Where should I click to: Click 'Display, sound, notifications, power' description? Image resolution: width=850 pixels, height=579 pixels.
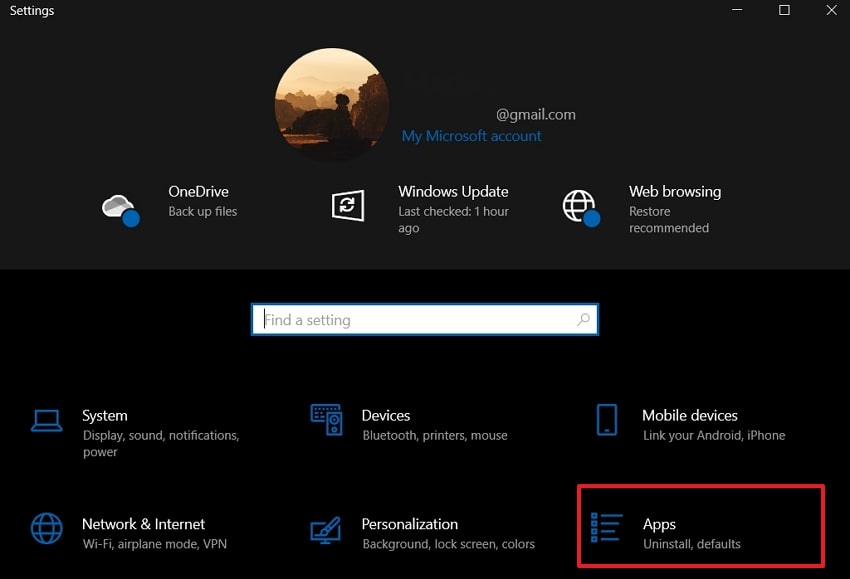pos(161,443)
